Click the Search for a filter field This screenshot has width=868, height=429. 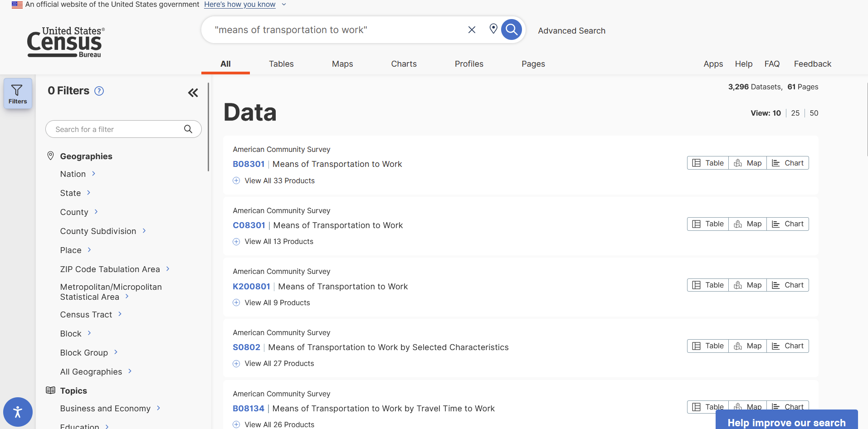(x=118, y=130)
